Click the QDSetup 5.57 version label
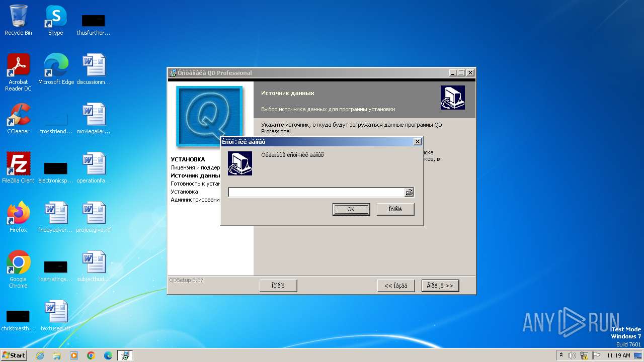This screenshot has width=644, height=362. pyautogui.click(x=186, y=280)
